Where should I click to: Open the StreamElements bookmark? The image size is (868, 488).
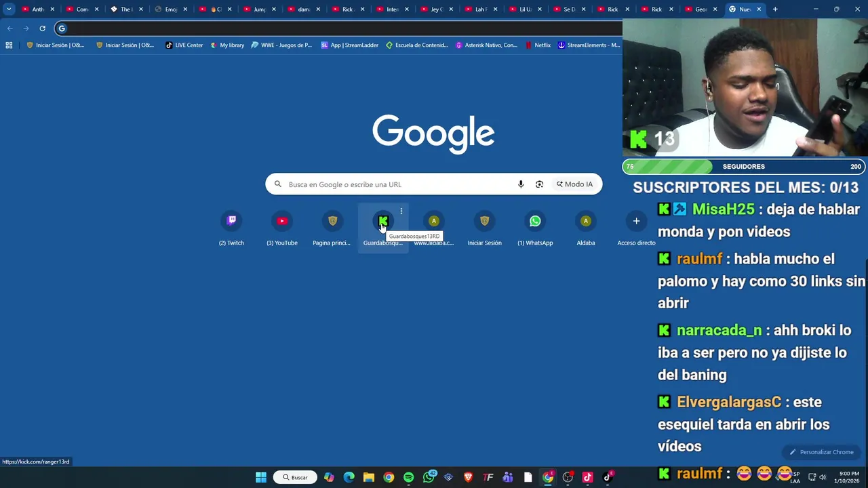[x=589, y=45]
